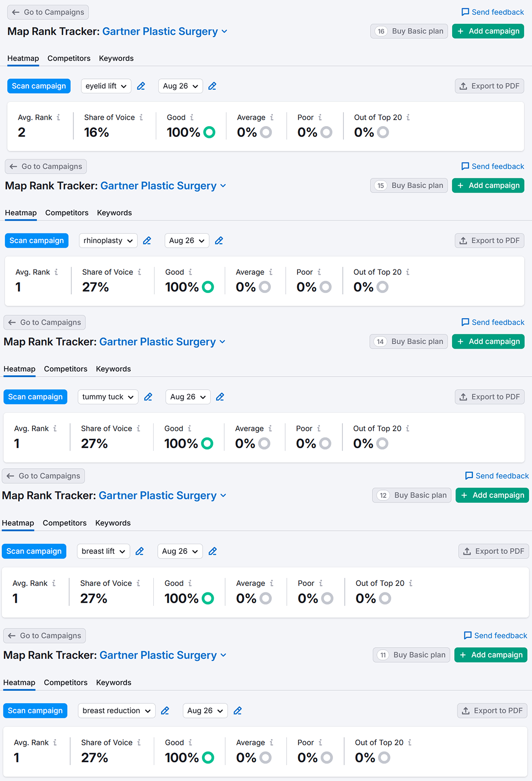Expand the Aug 26 date dropdown beside breast lift
This screenshot has height=781, width=532.
coord(180,552)
